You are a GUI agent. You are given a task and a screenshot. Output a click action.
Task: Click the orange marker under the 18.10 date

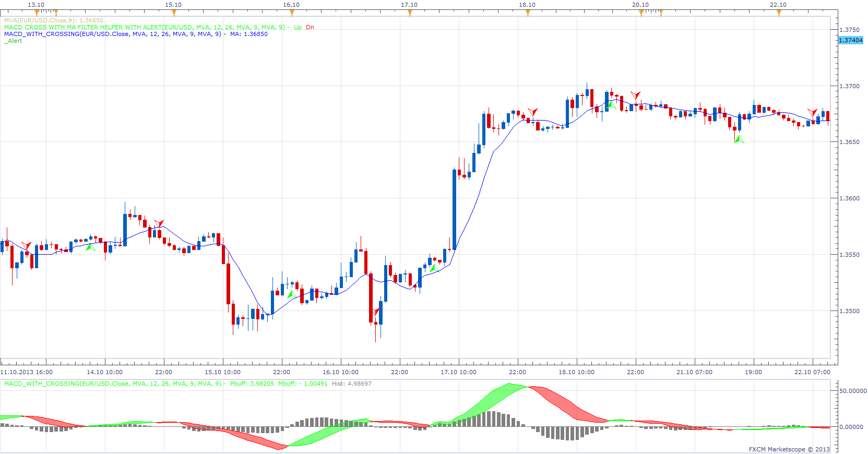528,13
